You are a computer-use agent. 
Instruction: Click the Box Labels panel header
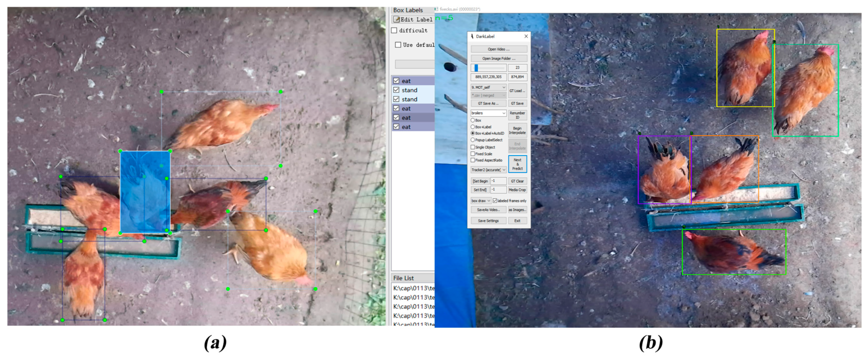[x=413, y=10]
